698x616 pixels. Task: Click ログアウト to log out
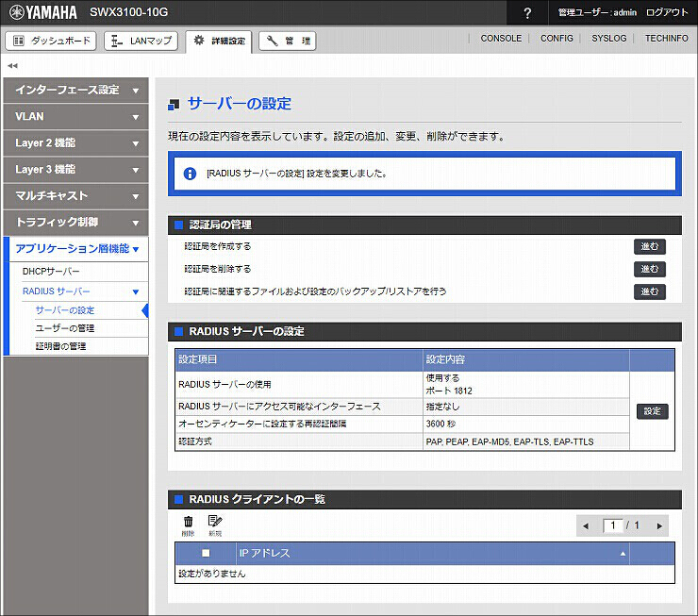click(667, 12)
